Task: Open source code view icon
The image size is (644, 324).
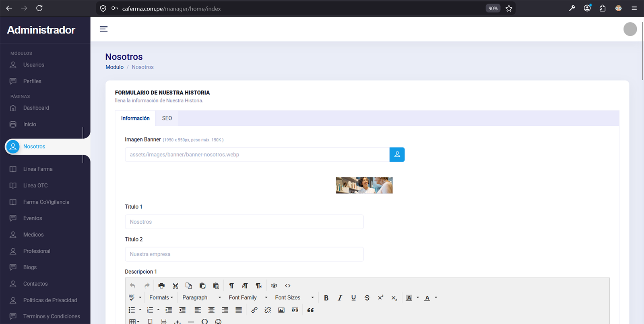Action: click(288, 286)
